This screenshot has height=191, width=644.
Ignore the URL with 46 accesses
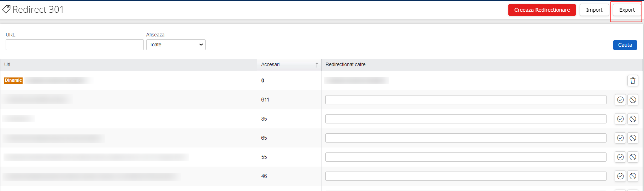point(633,176)
